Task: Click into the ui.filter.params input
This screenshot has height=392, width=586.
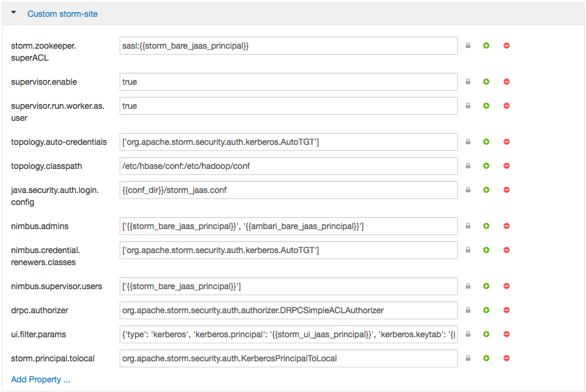Action: click(x=288, y=334)
